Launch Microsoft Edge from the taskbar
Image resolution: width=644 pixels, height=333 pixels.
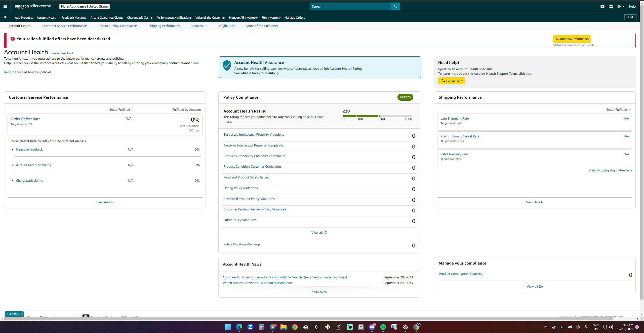pyautogui.click(x=239, y=327)
